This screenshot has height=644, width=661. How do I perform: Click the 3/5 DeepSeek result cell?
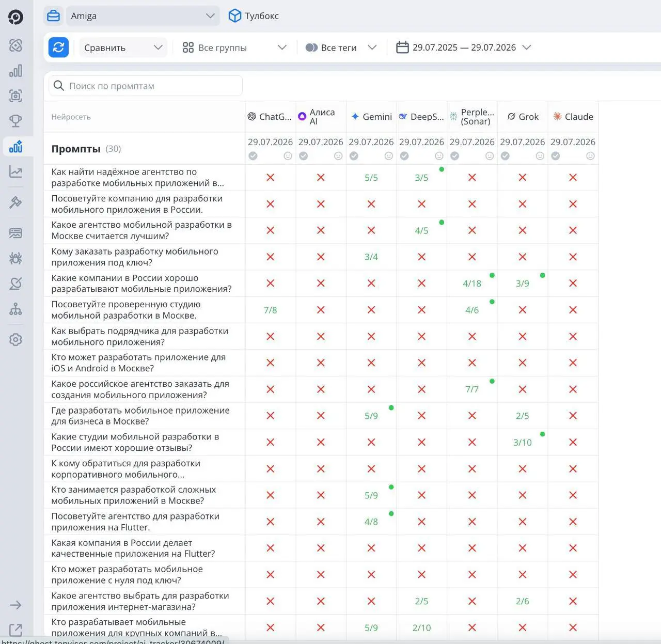421,178
